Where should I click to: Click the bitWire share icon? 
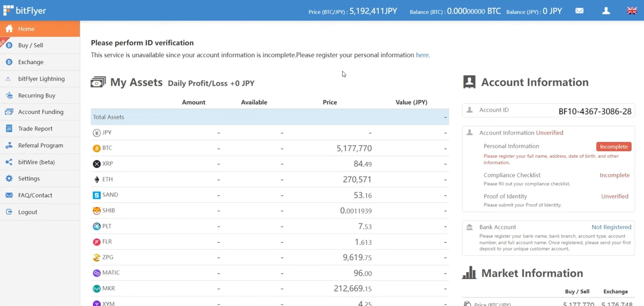(x=9, y=162)
